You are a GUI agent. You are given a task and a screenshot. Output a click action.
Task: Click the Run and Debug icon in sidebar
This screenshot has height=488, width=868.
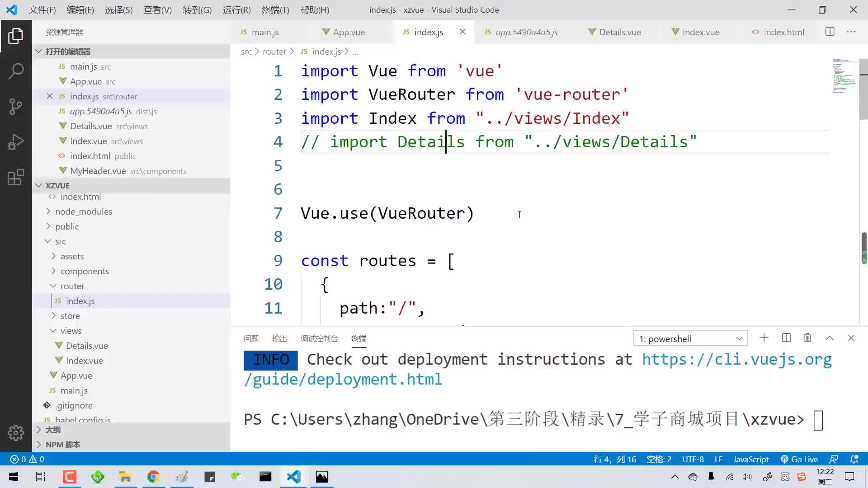click(x=15, y=142)
